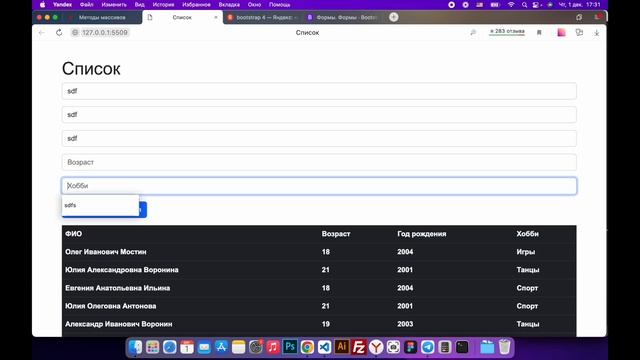
Task: Reload the page with the refresh icon
Action: click(x=59, y=33)
